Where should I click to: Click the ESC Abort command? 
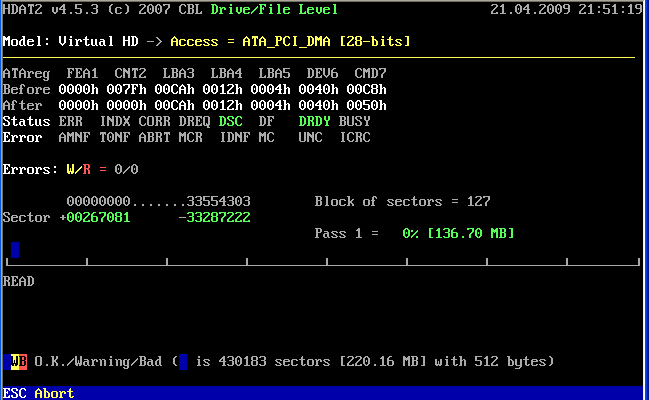(x=38, y=393)
